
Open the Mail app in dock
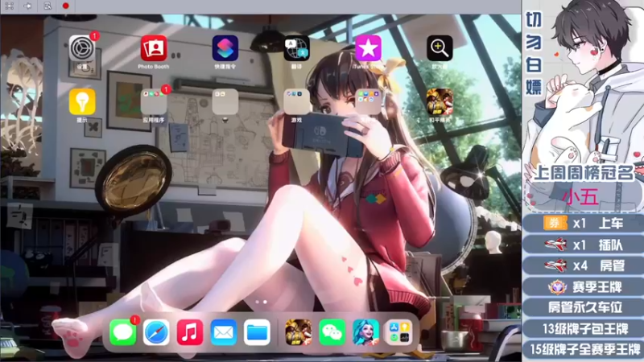224,332
